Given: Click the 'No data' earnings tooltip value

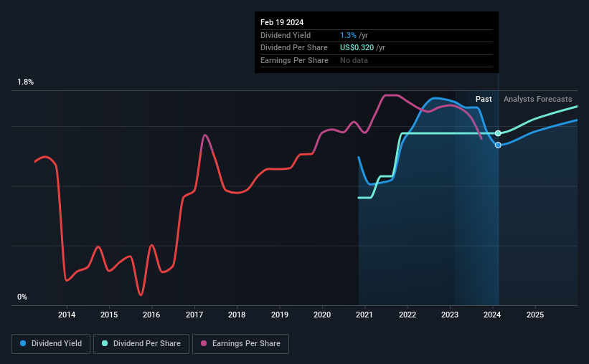Looking at the screenshot, I should 354,60.
